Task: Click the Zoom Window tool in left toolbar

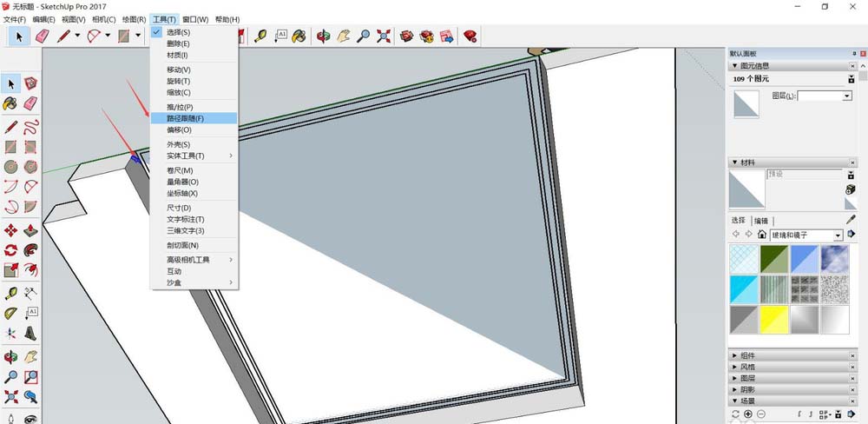Action: coord(31,377)
